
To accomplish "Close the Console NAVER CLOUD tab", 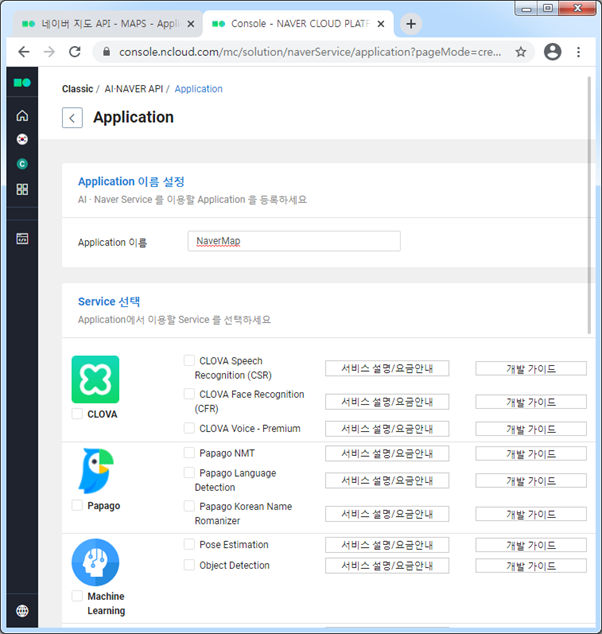I will pos(380,24).
